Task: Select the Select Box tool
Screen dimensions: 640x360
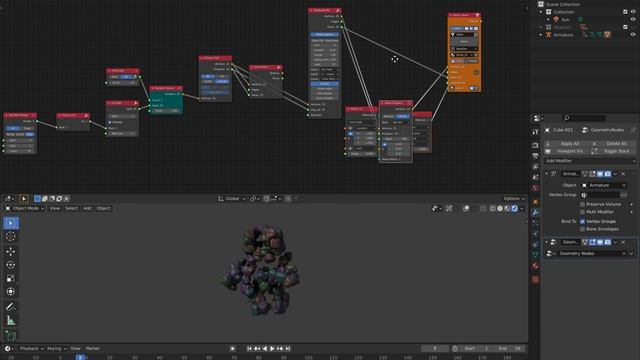Action: [11, 223]
